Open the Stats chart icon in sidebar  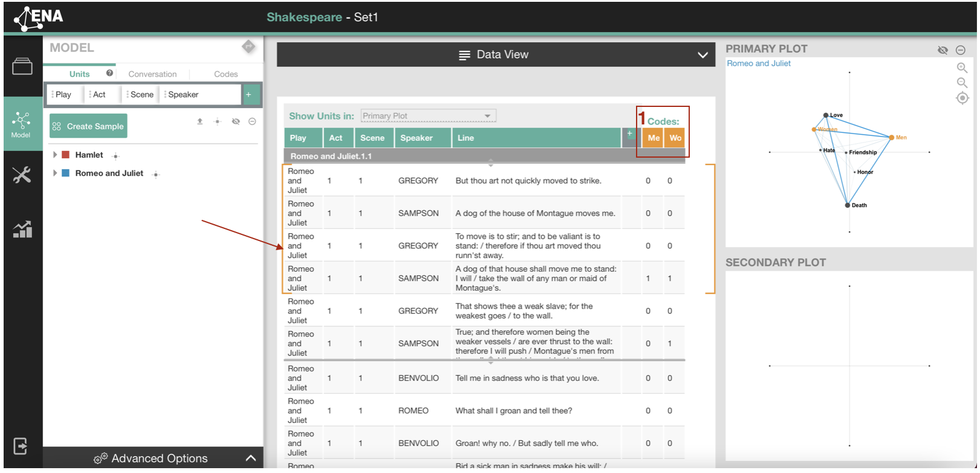pos(22,230)
